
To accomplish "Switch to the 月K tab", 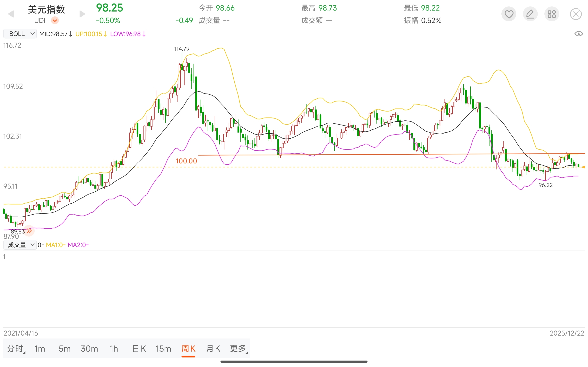I will [x=213, y=349].
